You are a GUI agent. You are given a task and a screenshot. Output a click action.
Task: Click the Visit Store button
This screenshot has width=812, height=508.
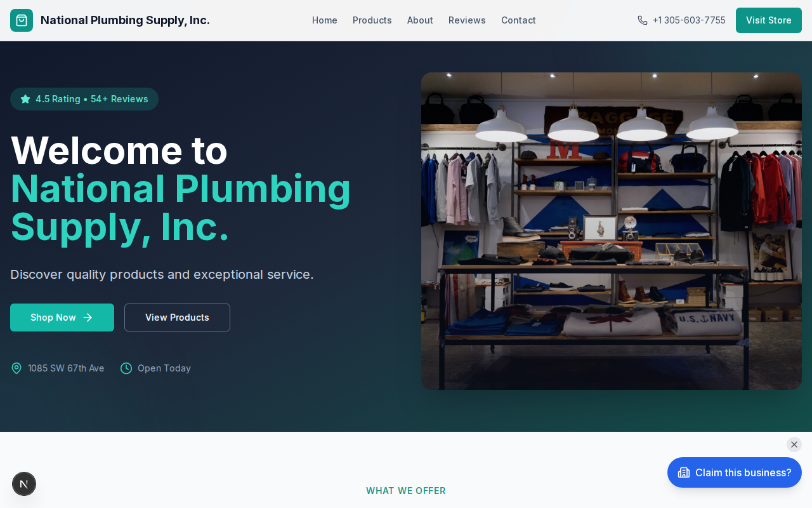[769, 20]
